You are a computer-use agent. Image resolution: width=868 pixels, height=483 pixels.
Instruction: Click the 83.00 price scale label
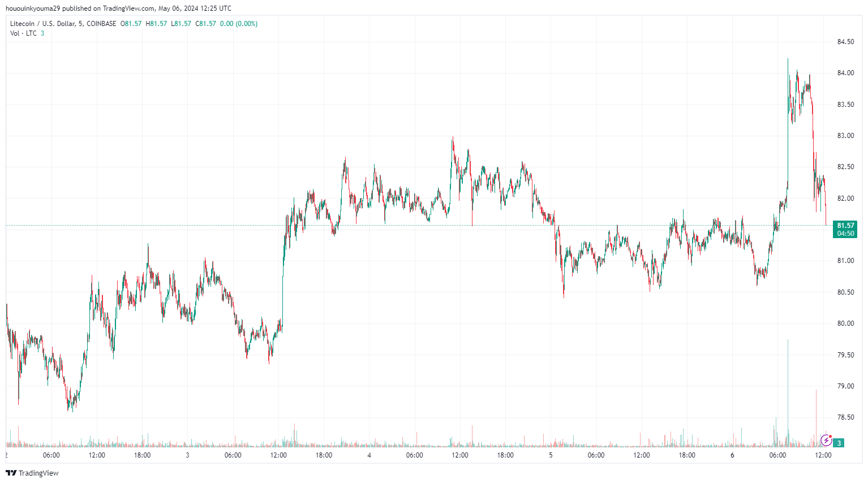pyautogui.click(x=845, y=136)
